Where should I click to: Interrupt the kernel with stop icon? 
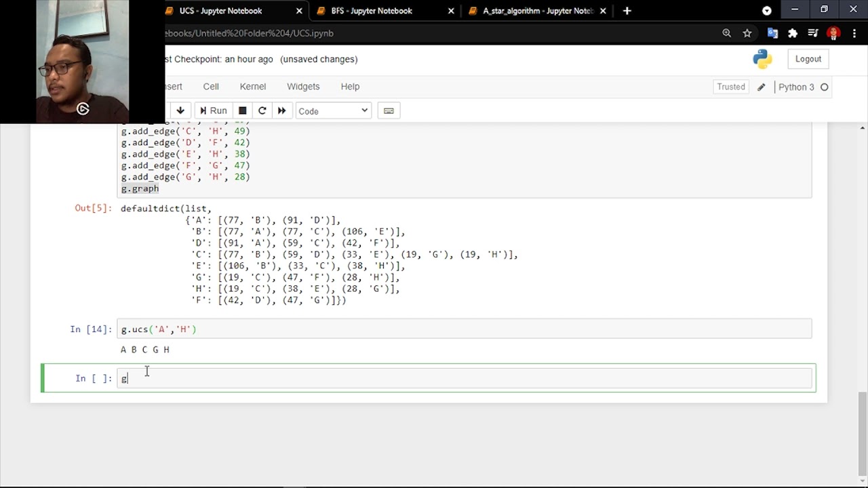tap(242, 110)
